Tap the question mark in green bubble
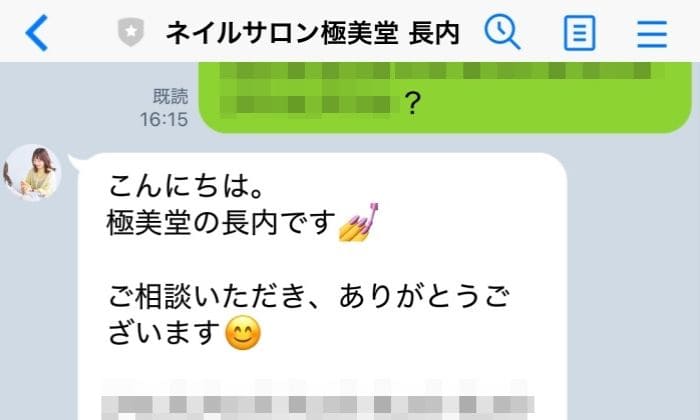This screenshot has height=420, width=700. click(413, 104)
